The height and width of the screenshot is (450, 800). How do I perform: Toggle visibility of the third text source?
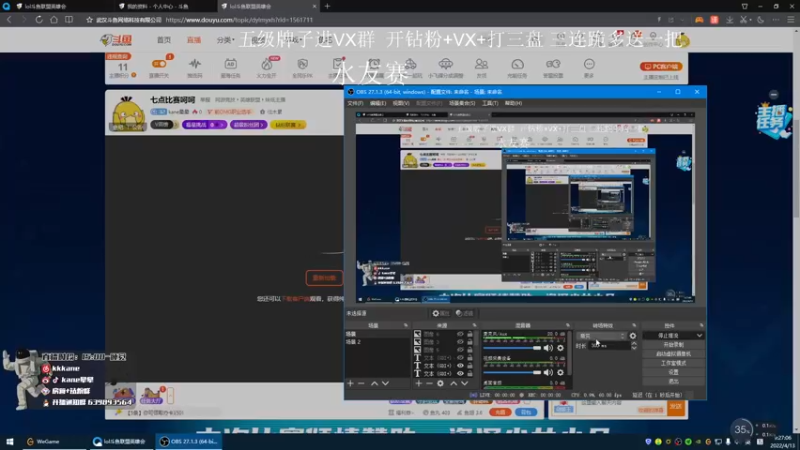tap(460, 373)
